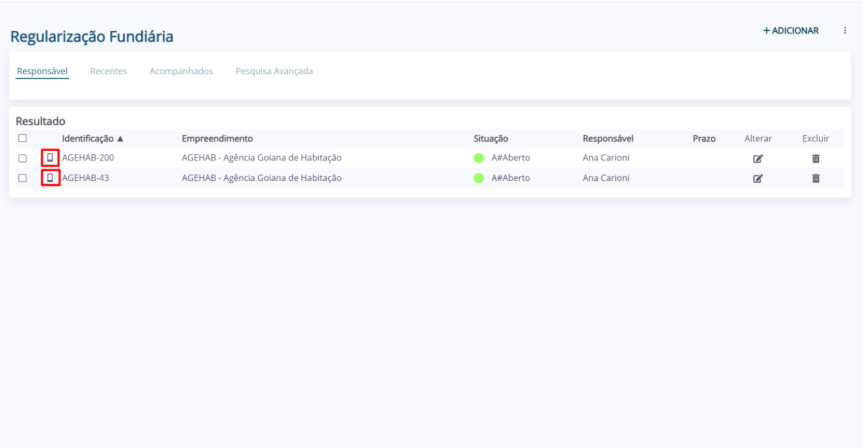Click the Situação column header
Screen dimensions: 864x448
click(490, 138)
